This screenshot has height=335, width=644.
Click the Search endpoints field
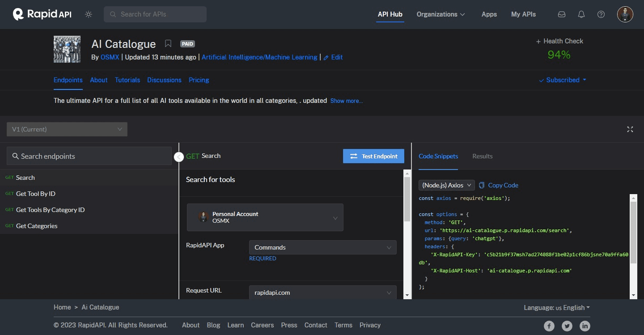pos(89,156)
